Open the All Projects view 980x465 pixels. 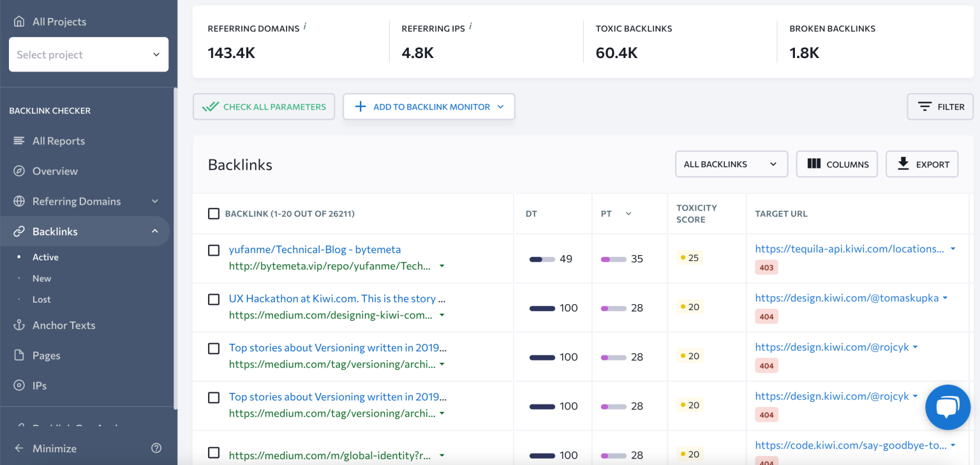[x=59, y=21]
